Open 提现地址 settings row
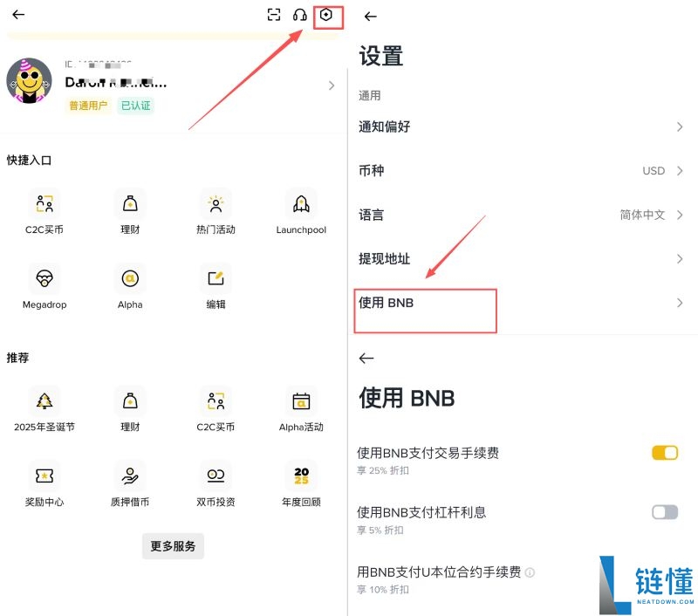This screenshot has height=616, width=698. pos(521,258)
